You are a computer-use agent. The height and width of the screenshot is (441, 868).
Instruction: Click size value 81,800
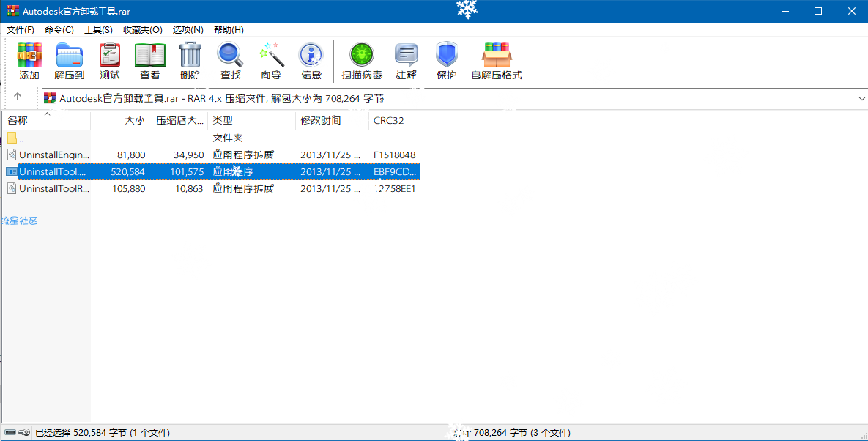(x=131, y=155)
